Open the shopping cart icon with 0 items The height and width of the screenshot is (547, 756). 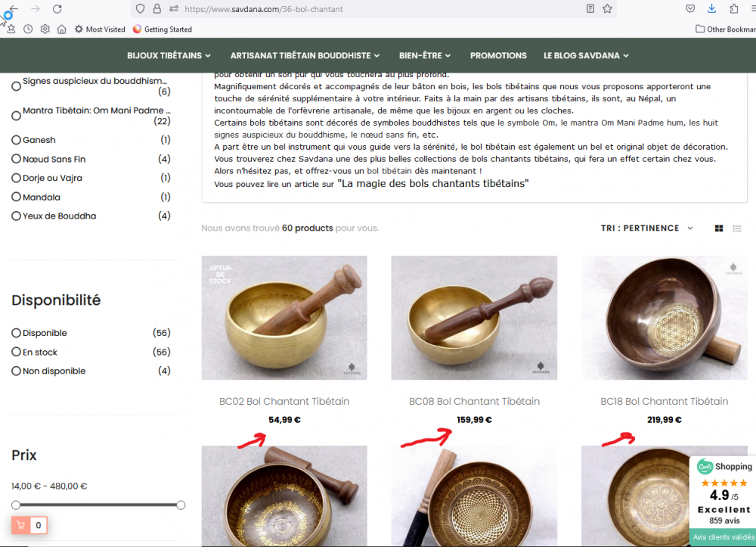click(x=29, y=525)
